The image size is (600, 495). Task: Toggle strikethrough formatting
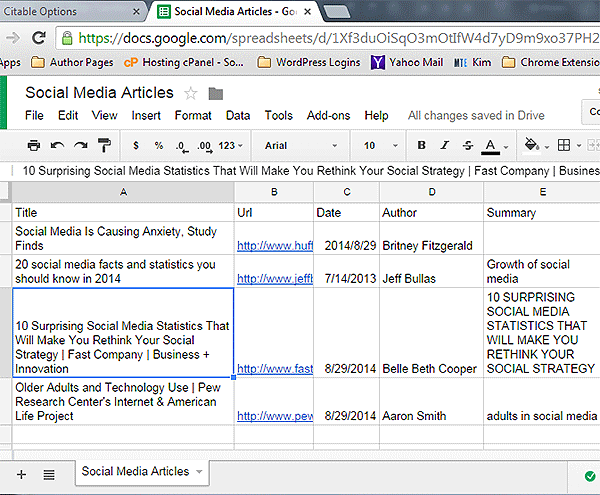pyautogui.click(x=467, y=146)
